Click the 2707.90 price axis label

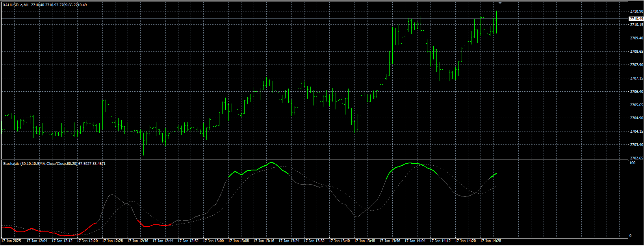pyautogui.click(x=636, y=65)
